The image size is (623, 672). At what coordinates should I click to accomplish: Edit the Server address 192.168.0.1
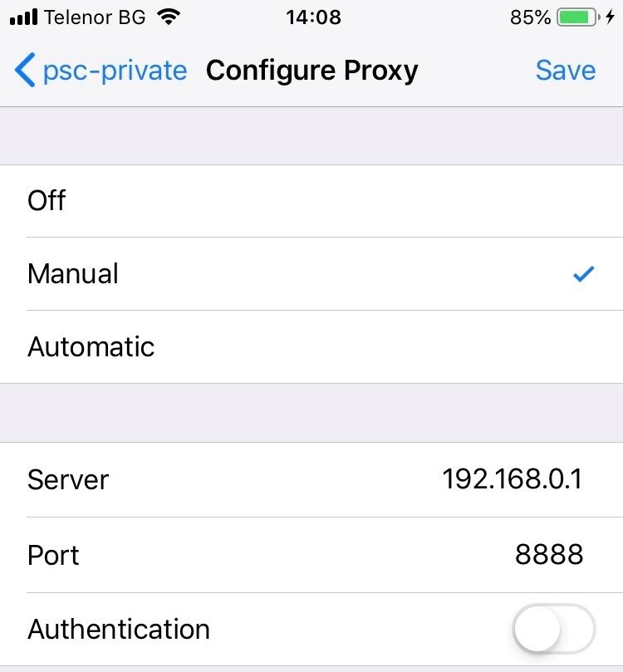(x=512, y=479)
